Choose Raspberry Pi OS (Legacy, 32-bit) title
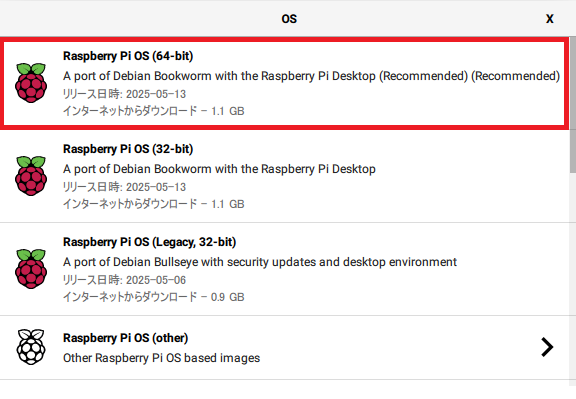Screen dimensions: 576x399 [150, 242]
